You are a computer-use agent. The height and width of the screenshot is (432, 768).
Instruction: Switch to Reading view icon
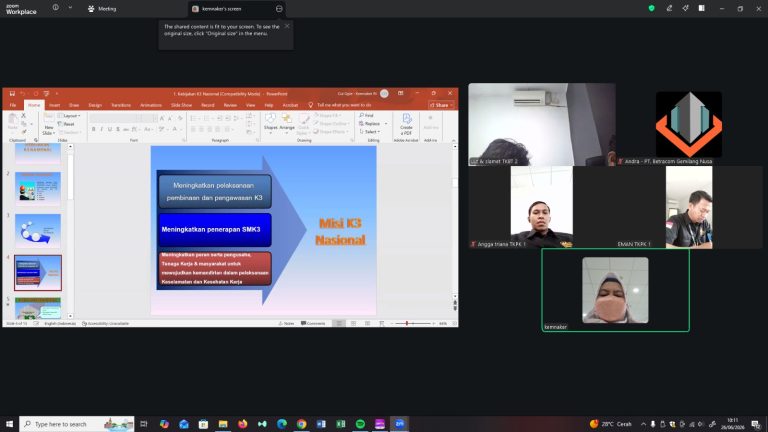pos(367,324)
